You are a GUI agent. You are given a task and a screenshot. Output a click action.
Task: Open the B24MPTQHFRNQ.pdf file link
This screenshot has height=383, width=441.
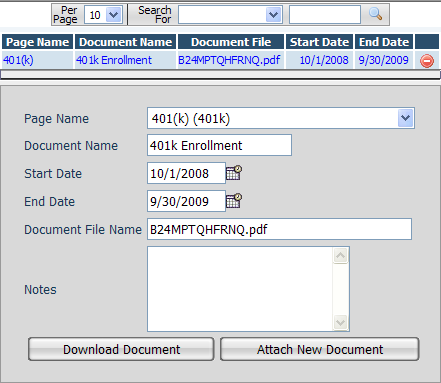[229, 60]
